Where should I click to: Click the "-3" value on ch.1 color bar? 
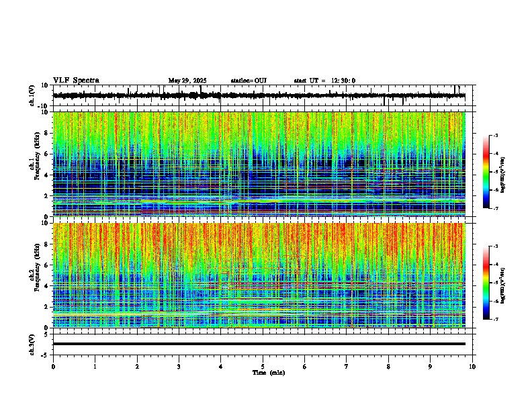click(x=495, y=135)
